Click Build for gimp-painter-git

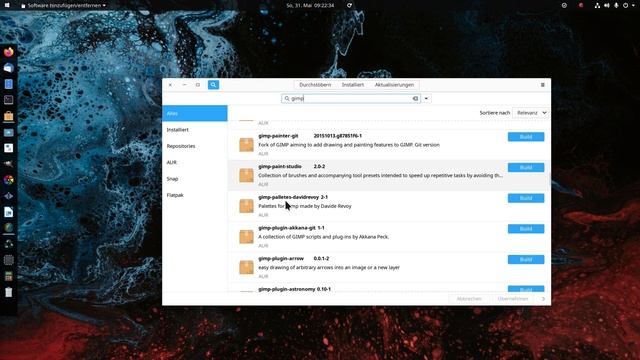(526, 137)
